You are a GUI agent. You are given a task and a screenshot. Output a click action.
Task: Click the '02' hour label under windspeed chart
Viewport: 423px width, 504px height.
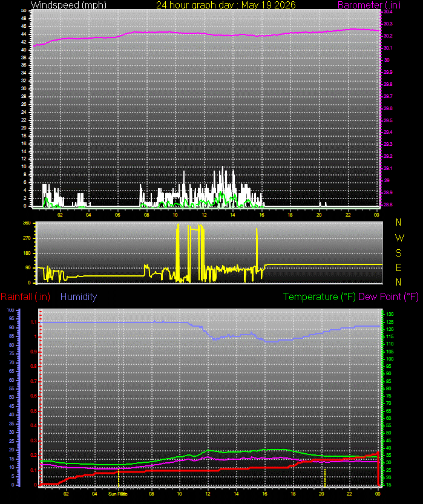(x=60, y=215)
